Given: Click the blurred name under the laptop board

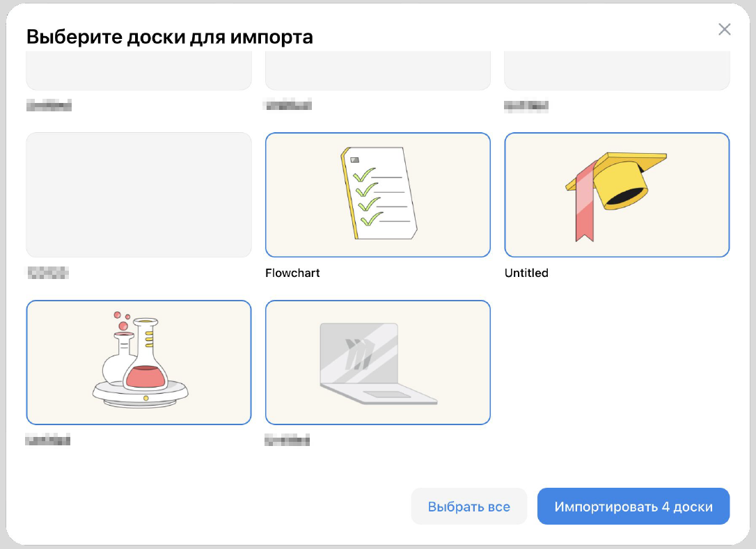Looking at the screenshot, I should pos(287,440).
